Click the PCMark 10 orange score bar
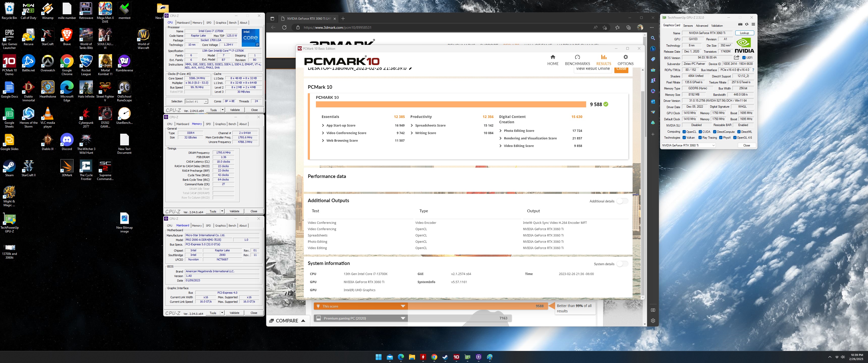 (450, 104)
